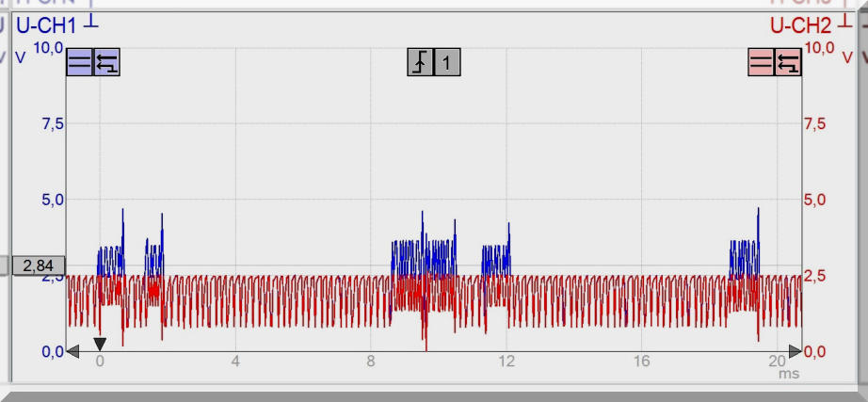The image size is (868, 402).
Task: Click the CH2 signal invert arrows icon
Action: pos(788,63)
